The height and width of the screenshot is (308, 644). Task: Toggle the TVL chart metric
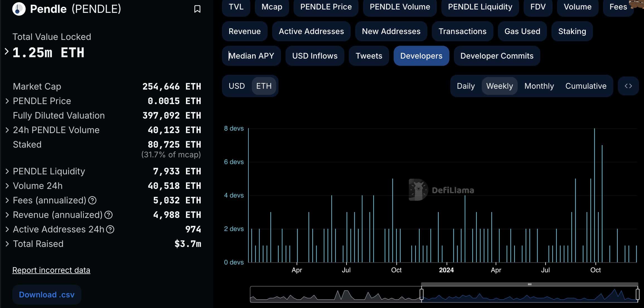(x=236, y=7)
